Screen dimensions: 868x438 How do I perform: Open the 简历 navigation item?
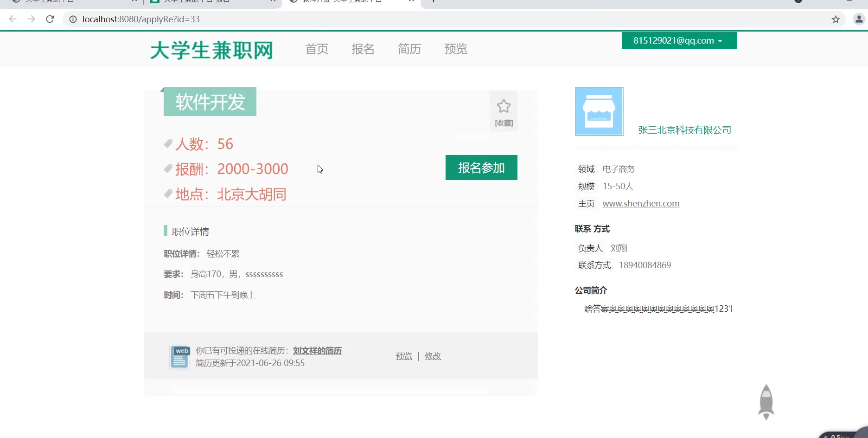click(x=409, y=49)
